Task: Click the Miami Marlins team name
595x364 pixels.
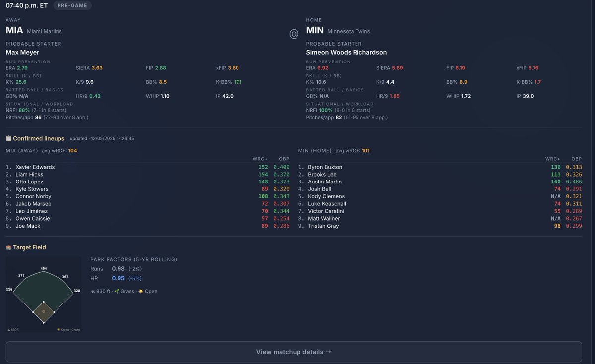Action: coord(45,31)
